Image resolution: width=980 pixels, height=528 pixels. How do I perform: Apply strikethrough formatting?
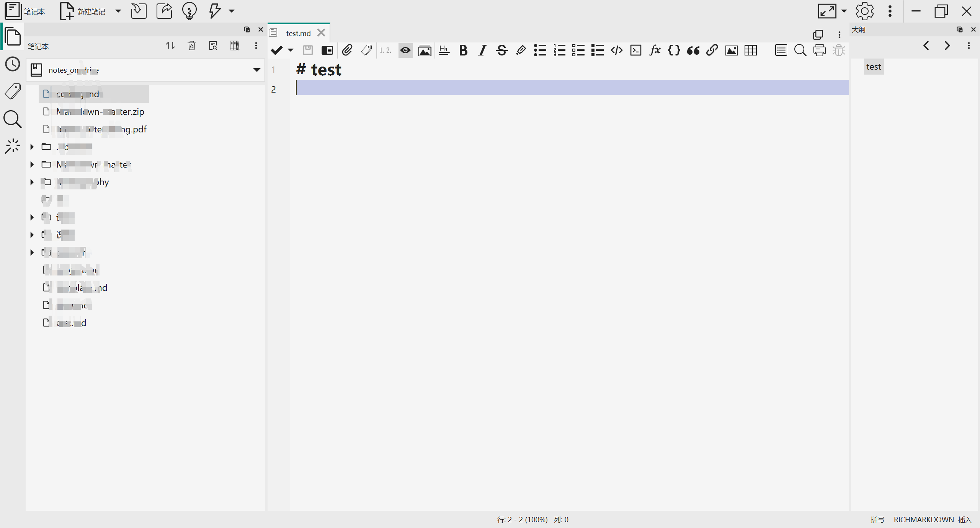click(501, 50)
